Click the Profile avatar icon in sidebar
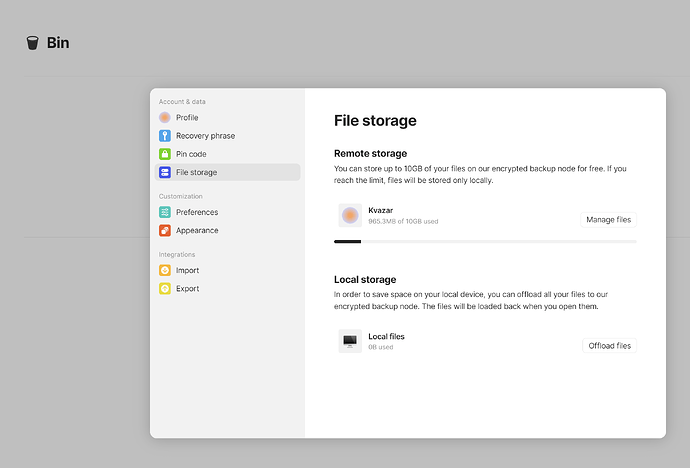The height and width of the screenshot is (468, 690). tap(165, 117)
